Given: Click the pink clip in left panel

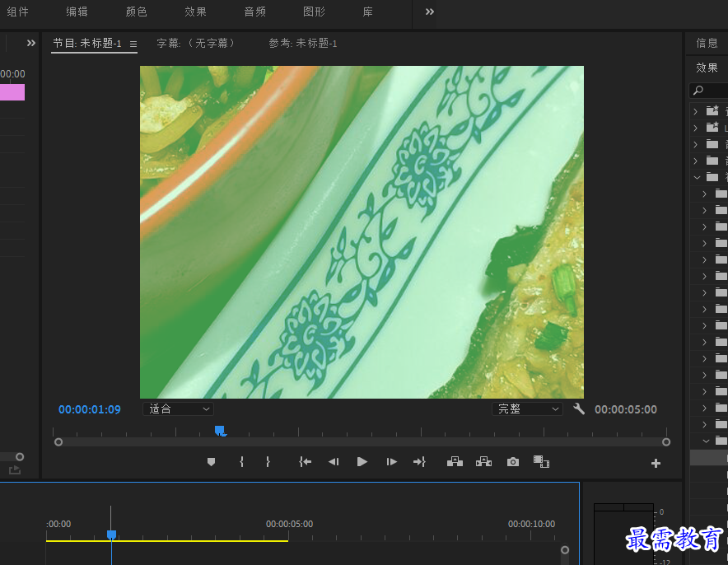Looking at the screenshot, I should pyautogui.click(x=12, y=92).
